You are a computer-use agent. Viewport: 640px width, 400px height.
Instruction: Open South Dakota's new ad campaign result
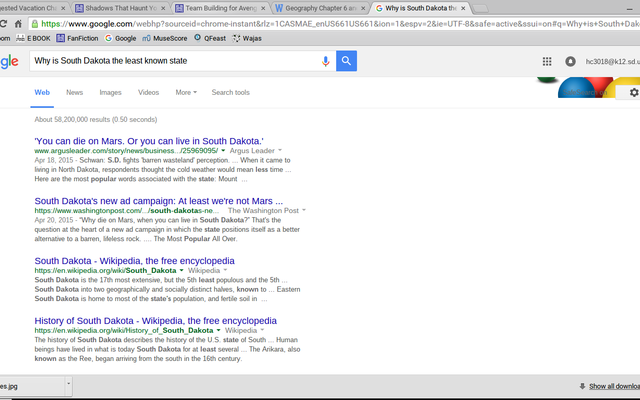[x=159, y=201]
